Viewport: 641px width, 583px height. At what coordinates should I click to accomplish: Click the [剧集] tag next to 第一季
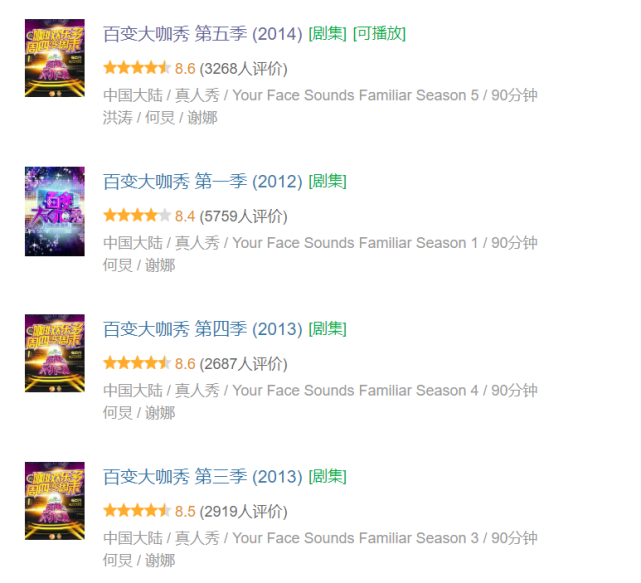pos(327,181)
